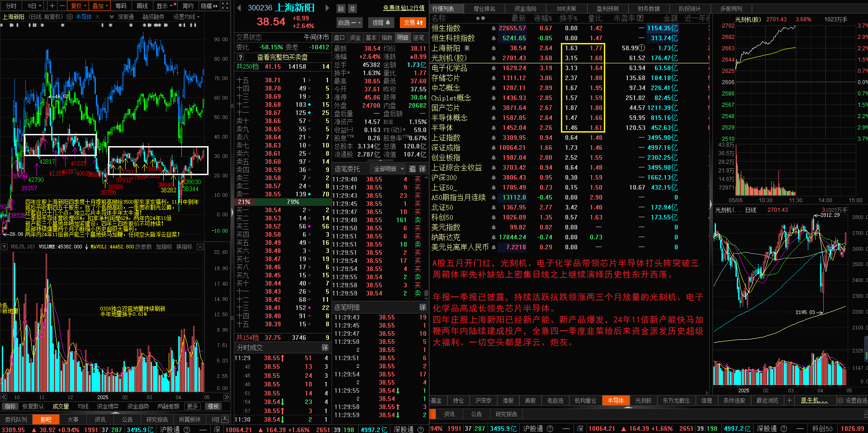Image resolution: width=868 pixels, height=433 pixels.
Task: Click the bell icon for 光刻机(胶) row
Action: (493, 58)
